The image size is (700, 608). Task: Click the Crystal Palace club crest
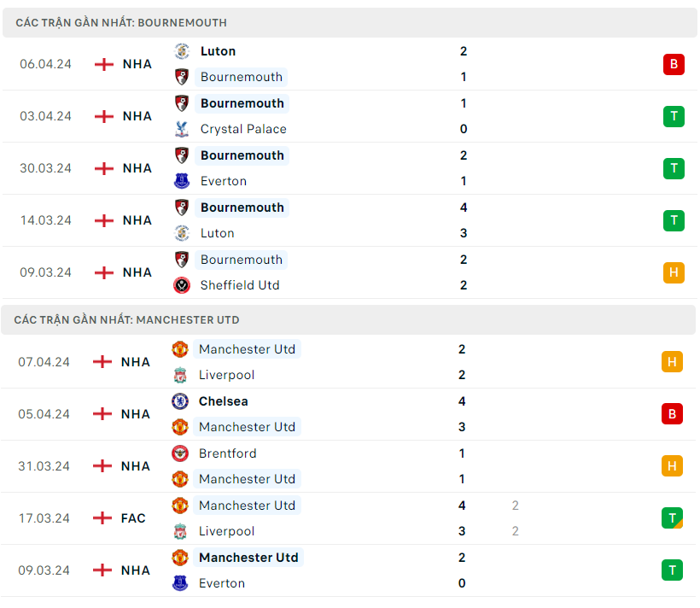coord(182,129)
